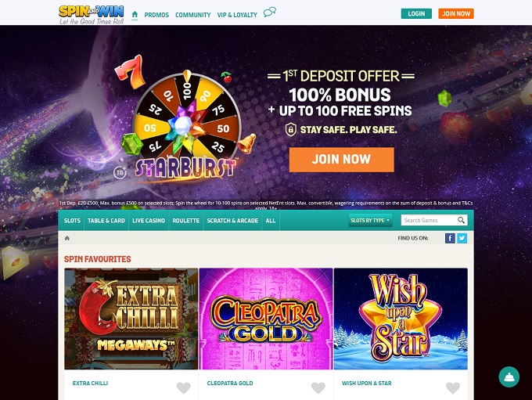Select the Scratch & Arcade tab
Viewport: 532px width, 400px height.
[232, 221]
